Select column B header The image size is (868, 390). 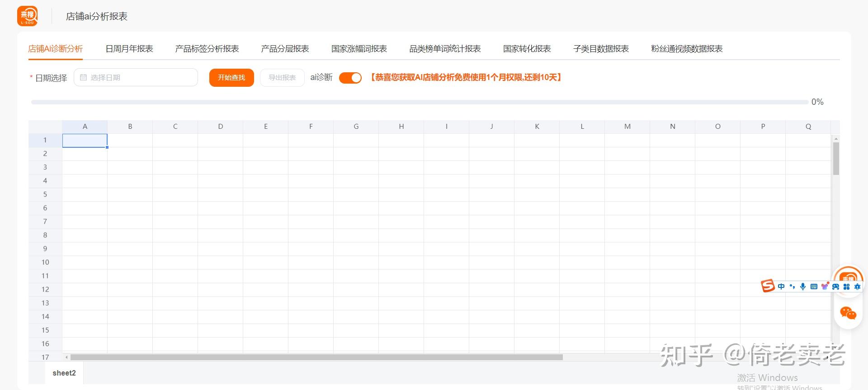(130, 127)
